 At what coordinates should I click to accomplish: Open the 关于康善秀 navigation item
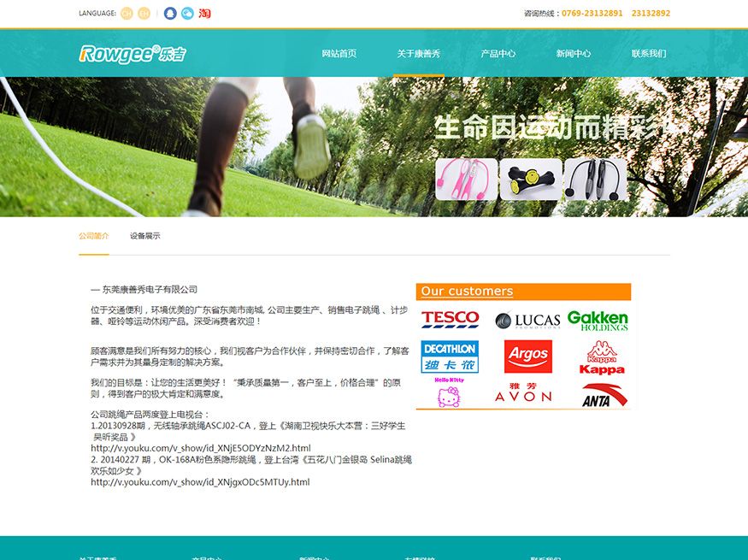click(x=419, y=53)
